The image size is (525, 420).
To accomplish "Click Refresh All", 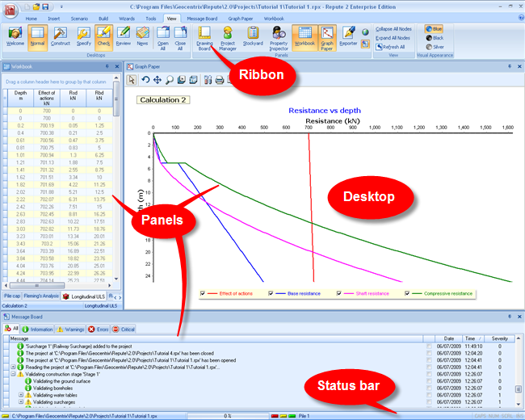I will [390, 47].
